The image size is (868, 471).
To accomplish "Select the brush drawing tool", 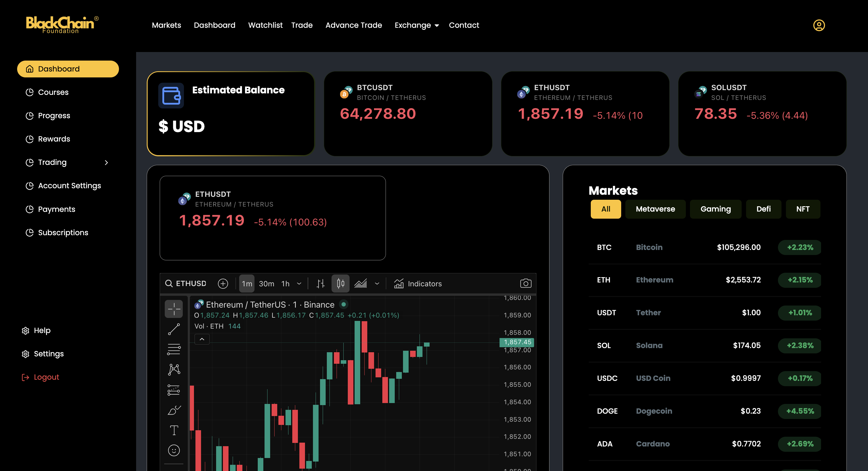I will click(x=174, y=410).
